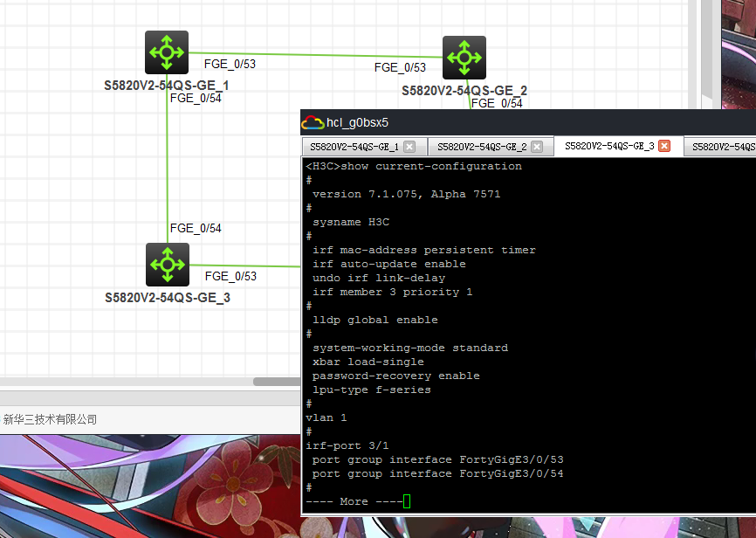
Task: Close the S5820V2-54QS-GE_3 tab
Action: (x=664, y=146)
